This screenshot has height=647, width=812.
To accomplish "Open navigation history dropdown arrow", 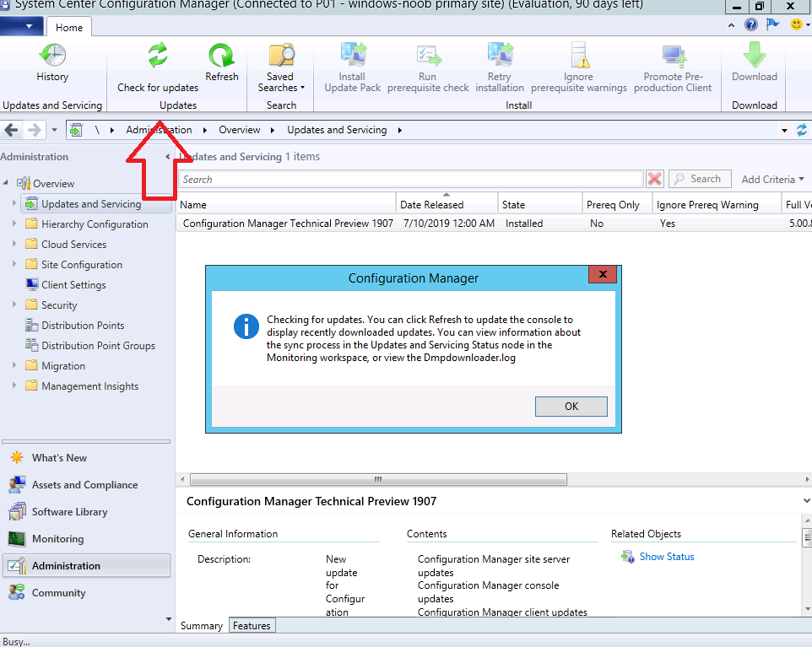I will pyautogui.click(x=54, y=130).
